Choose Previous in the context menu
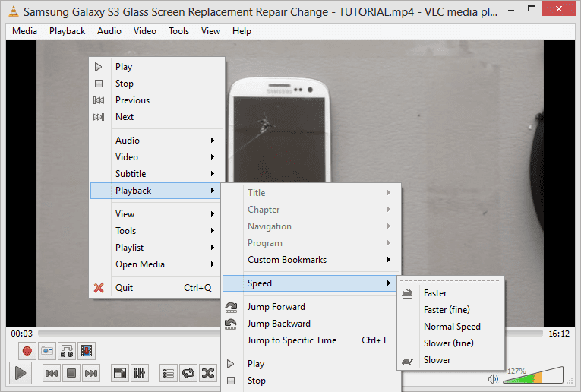Screen dimensions: 581x392 157,100
